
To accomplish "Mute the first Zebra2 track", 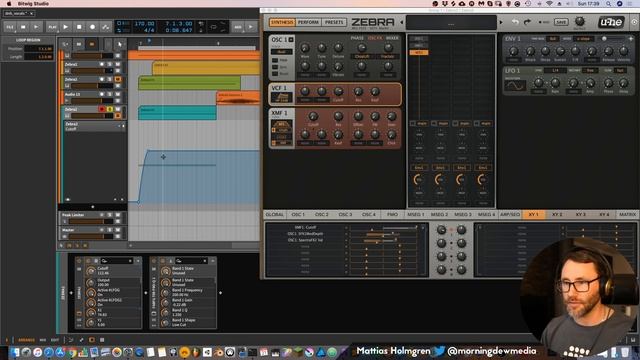I will pos(118,64).
